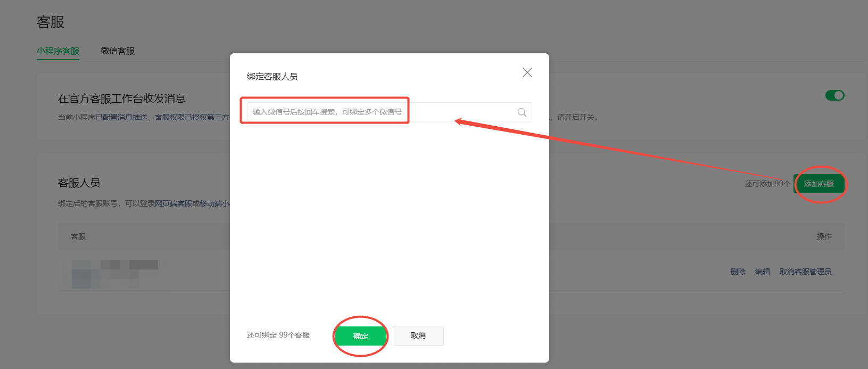Close the 绑定客服人员 dialog with X
This screenshot has height=369, width=868.
click(x=527, y=72)
